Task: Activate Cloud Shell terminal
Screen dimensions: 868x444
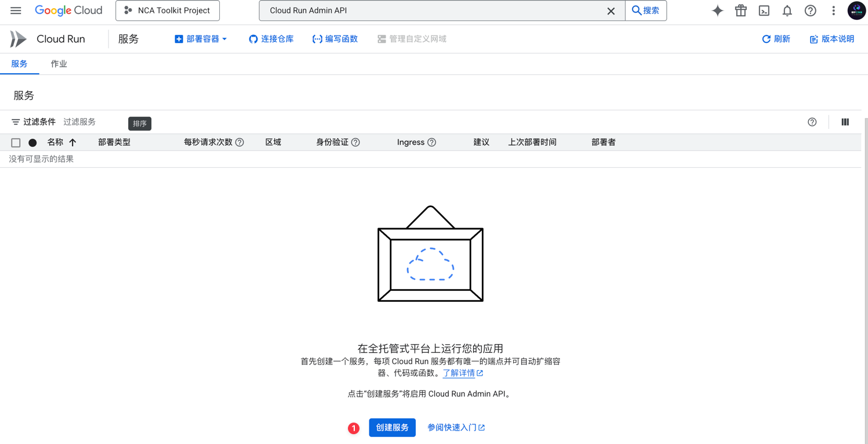Action: tap(764, 10)
